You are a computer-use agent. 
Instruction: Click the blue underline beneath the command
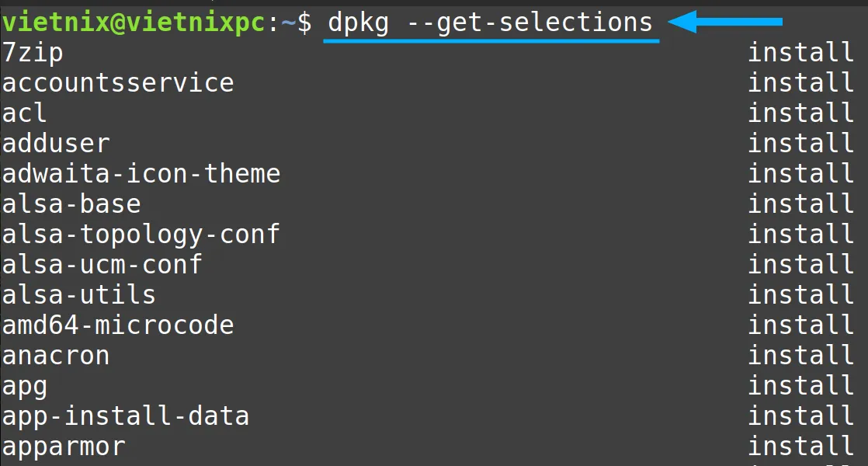[x=491, y=40]
